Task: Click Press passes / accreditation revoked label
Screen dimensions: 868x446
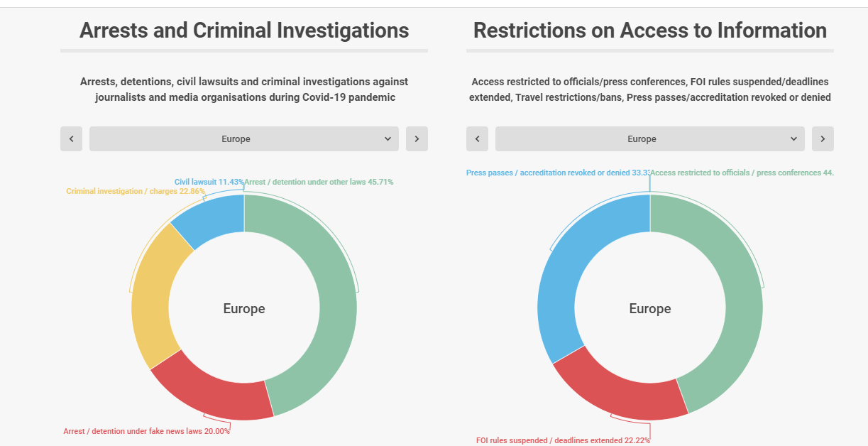Action: coord(558,173)
